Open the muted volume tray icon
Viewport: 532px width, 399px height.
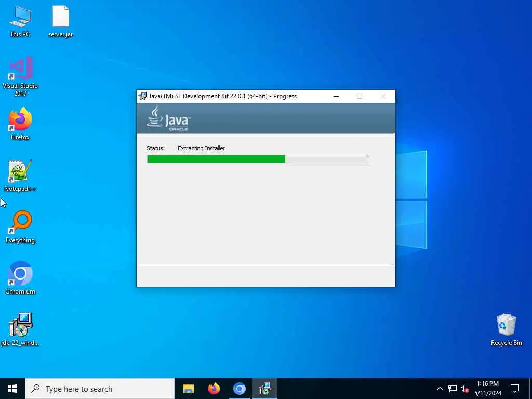click(x=464, y=389)
